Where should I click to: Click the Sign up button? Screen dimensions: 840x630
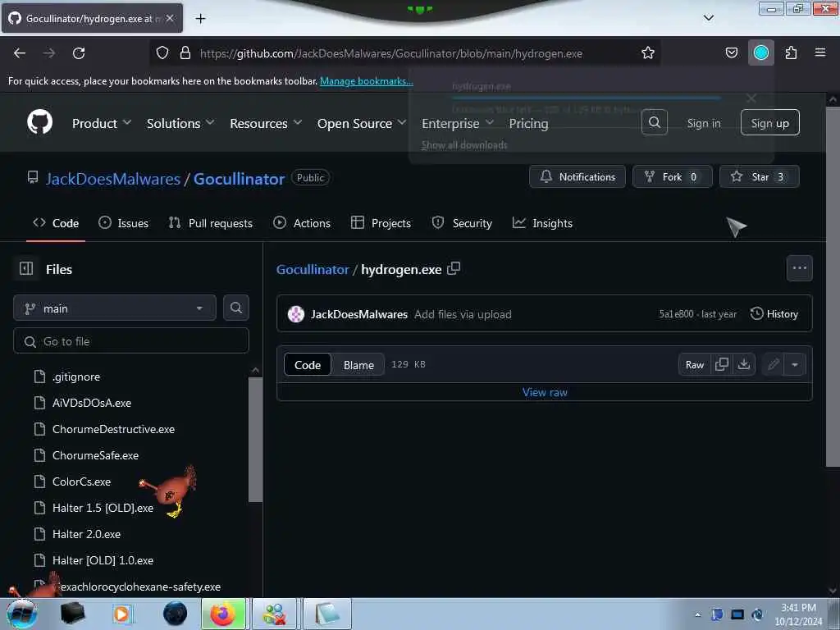[769, 123]
